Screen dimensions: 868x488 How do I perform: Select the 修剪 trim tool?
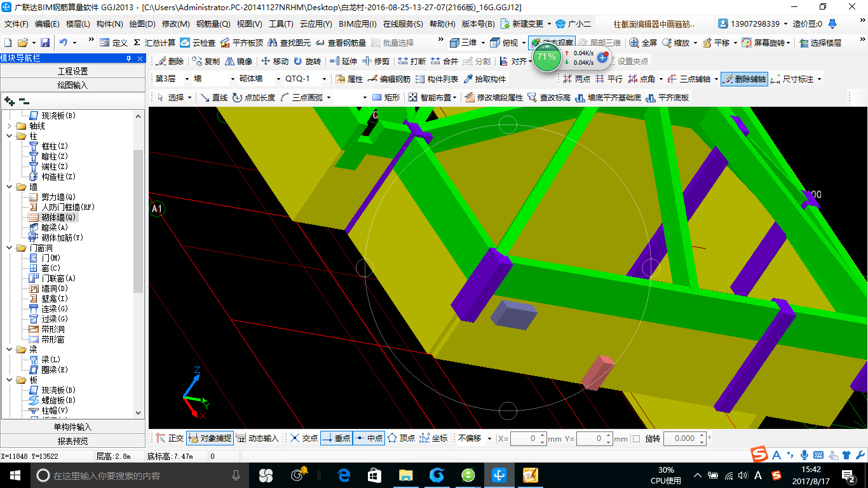tap(376, 62)
